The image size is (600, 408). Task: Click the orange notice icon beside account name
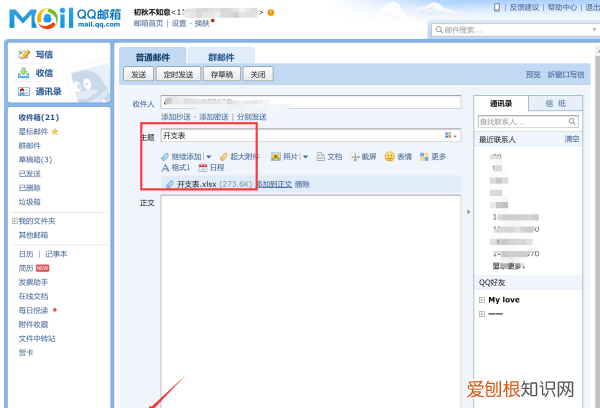click(x=271, y=13)
